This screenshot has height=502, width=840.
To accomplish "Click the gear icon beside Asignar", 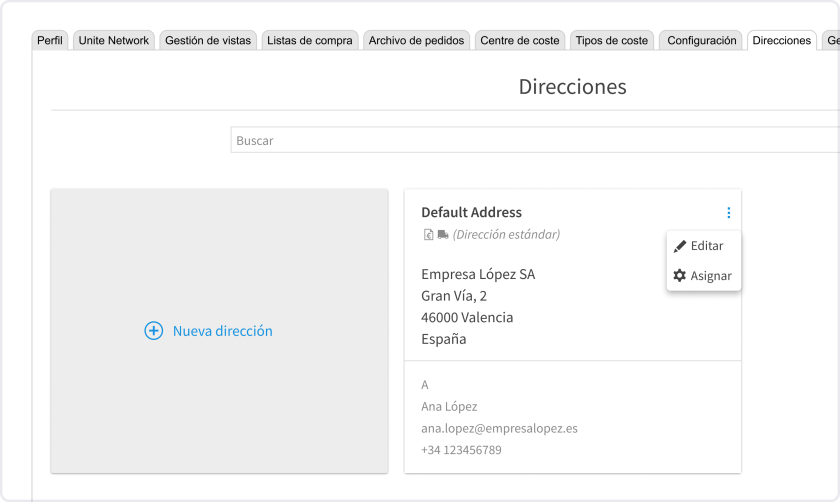I will coord(680,276).
